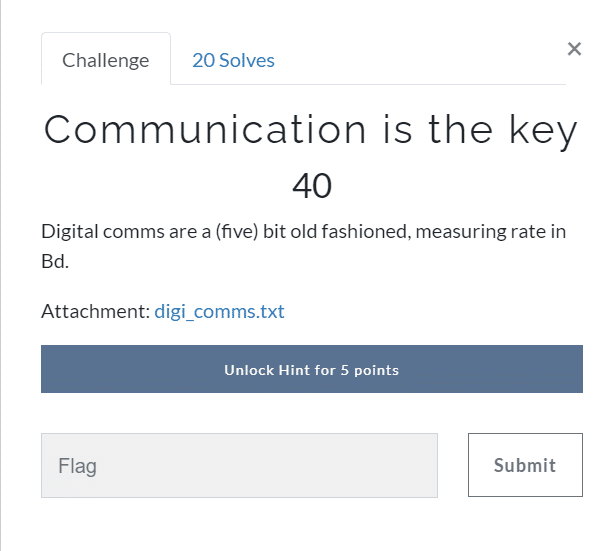Click the word key in the title
The width and height of the screenshot is (614, 551).
[543, 131]
